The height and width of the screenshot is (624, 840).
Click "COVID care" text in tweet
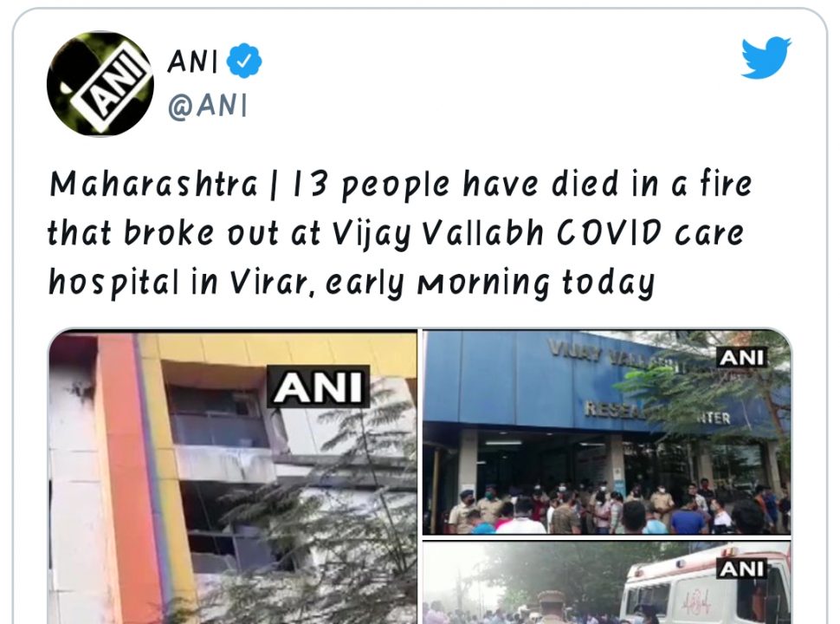[x=650, y=233]
